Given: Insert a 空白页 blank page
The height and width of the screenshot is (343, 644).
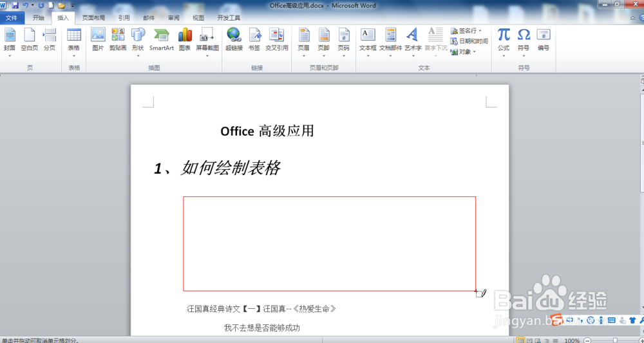Looking at the screenshot, I should (29, 40).
